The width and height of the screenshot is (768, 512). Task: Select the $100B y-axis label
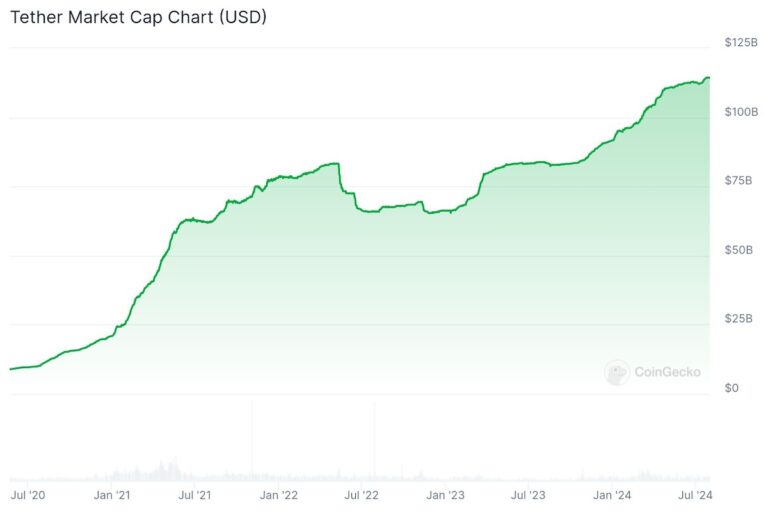(741, 112)
